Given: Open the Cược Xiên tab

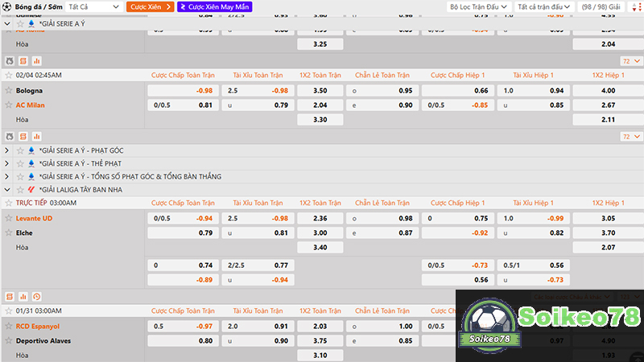Looking at the screenshot, I should coord(150,6).
